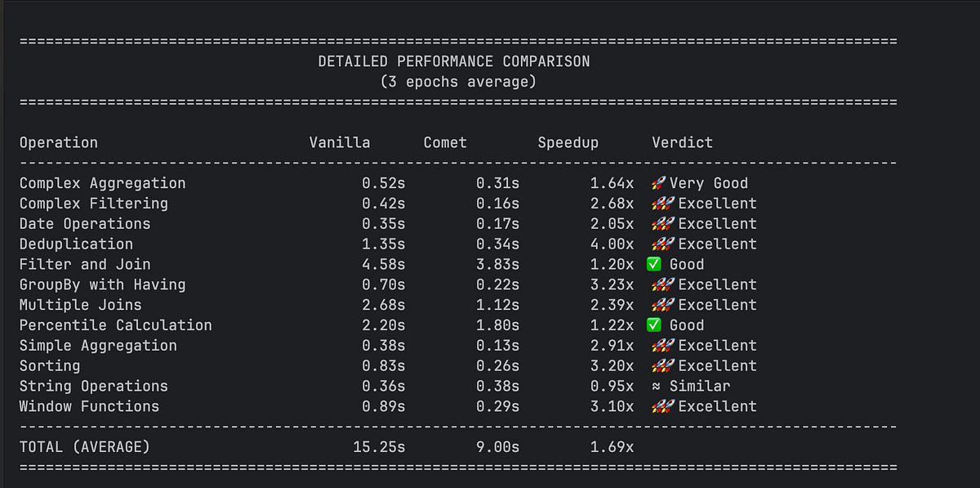
Task: Click the 'Excellent' verdict for Date Operations
Action: pos(718,224)
